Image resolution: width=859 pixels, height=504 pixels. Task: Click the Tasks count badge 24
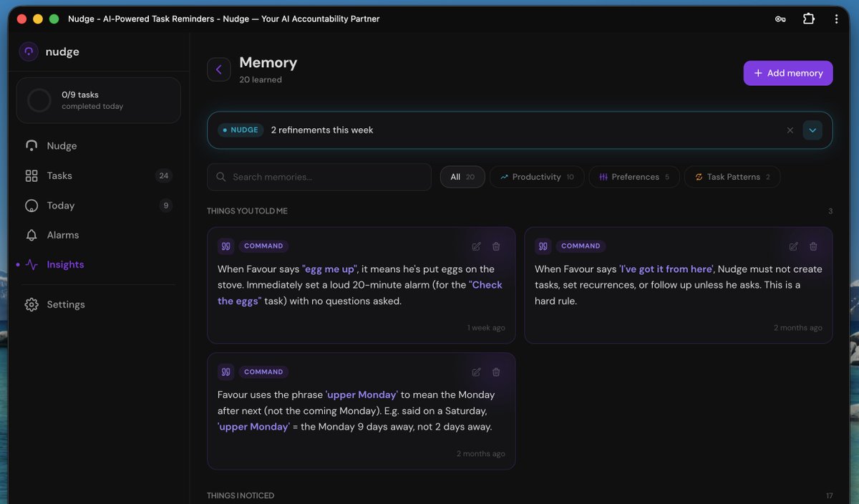click(164, 175)
